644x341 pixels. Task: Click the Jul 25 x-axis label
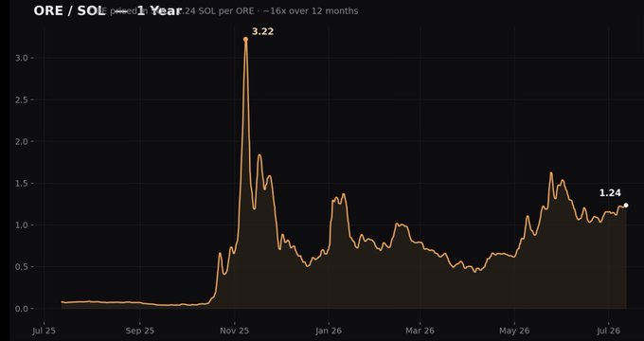[44, 331]
